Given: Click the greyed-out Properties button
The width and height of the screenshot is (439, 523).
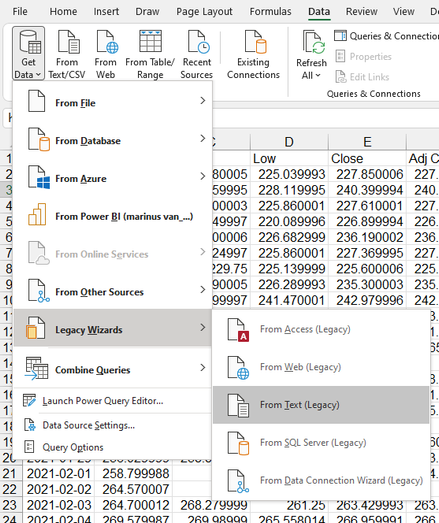Looking at the screenshot, I should coord(363,56).
